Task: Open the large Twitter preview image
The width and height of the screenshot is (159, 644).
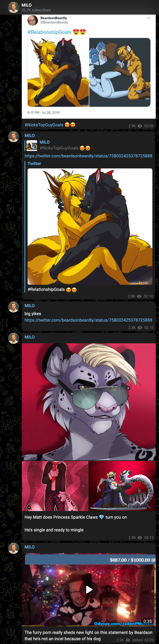Action: 90,226
